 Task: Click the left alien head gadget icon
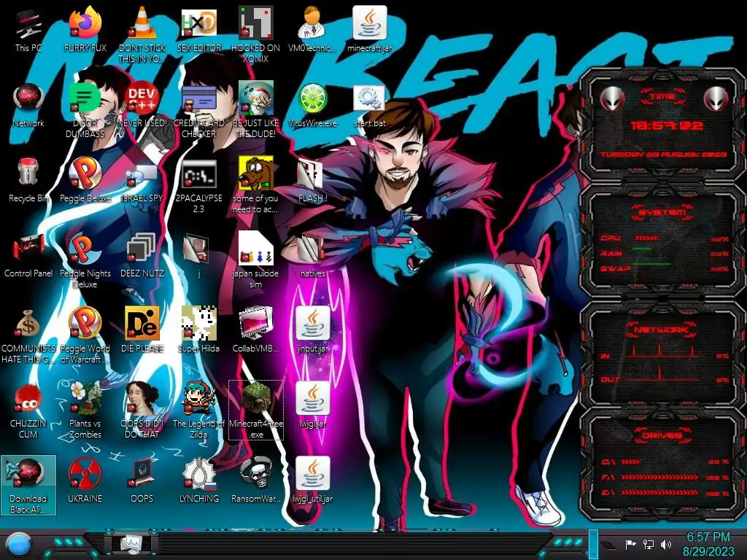point(613,99)
